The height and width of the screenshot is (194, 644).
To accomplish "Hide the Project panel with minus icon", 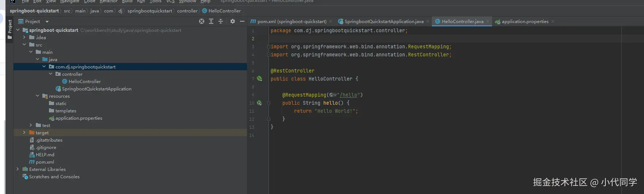I will coord(242,21).
